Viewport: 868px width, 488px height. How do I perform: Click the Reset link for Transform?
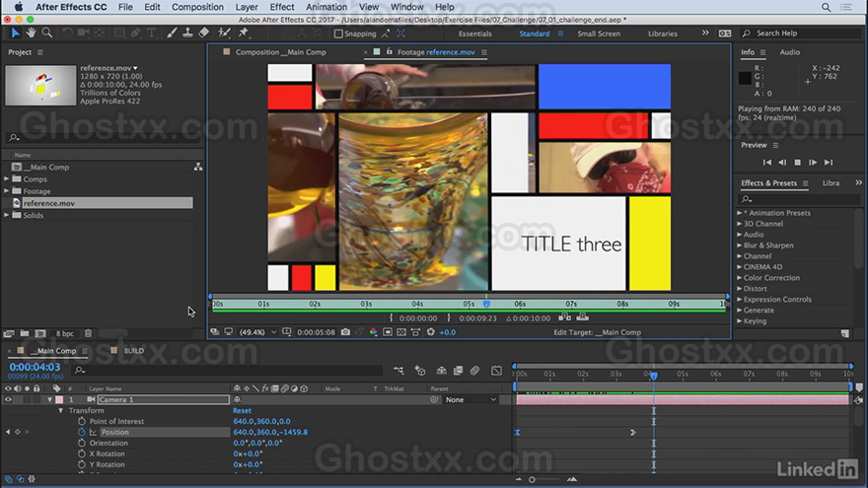(242, 410)
